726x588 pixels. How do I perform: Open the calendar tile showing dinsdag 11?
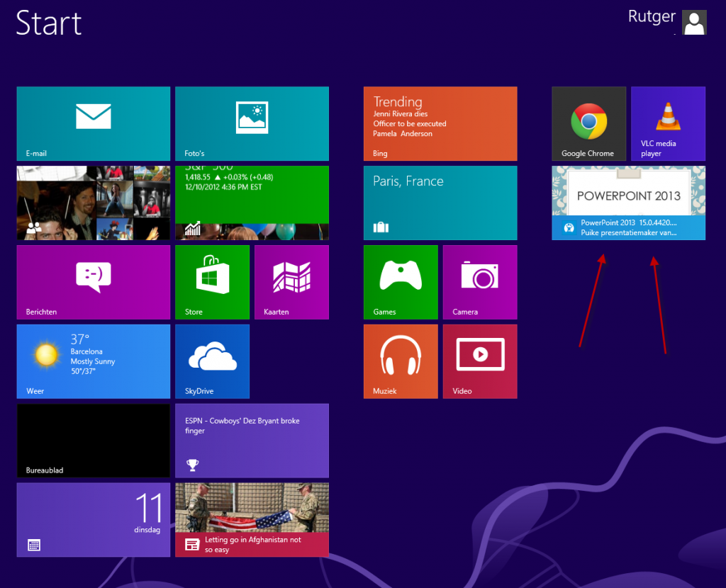(93, 519)
